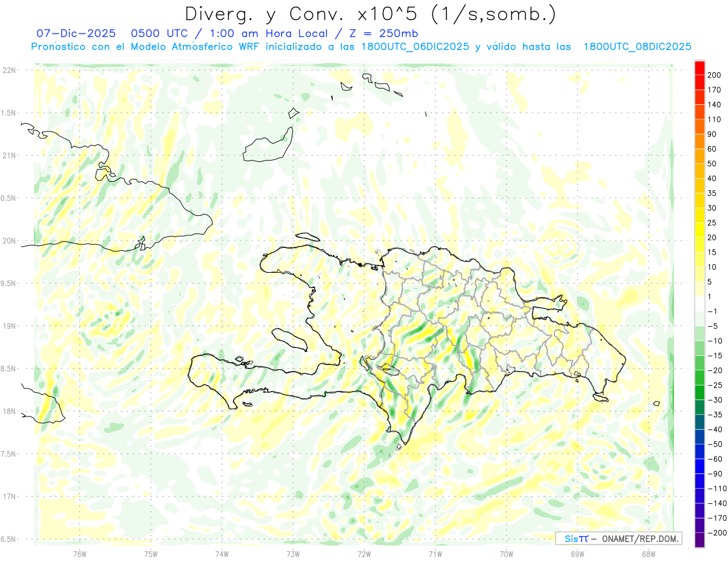Screen dimensions: 728x562
Task: Click the latitude label '21N'
Action: coord(8,155)
